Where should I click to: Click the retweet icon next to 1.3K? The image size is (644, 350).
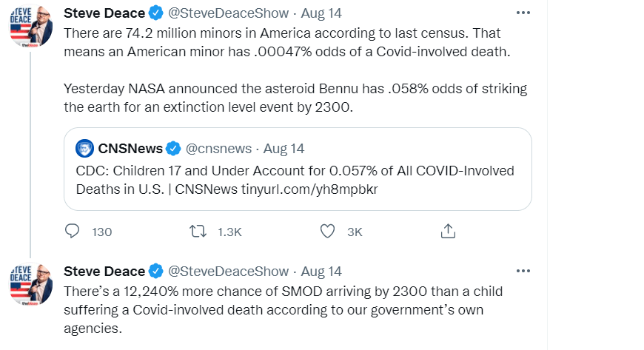point(198,232)
